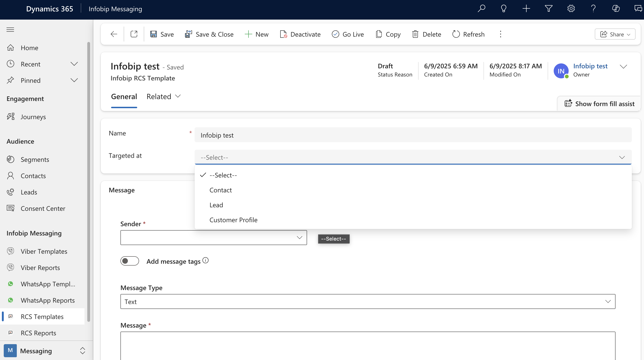Choose --Select-- option in list

point(413,175)
